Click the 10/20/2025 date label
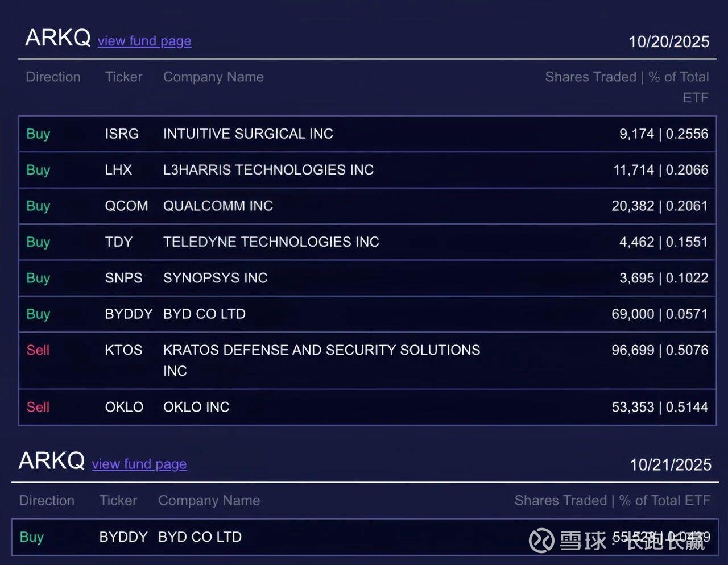The image size is (728, 565). [669, 41]
